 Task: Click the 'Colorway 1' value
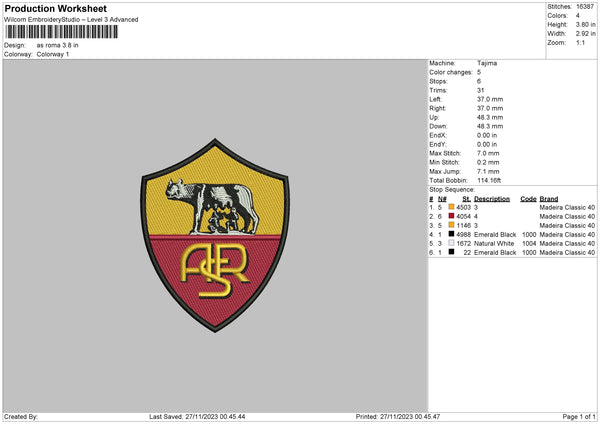53,54
